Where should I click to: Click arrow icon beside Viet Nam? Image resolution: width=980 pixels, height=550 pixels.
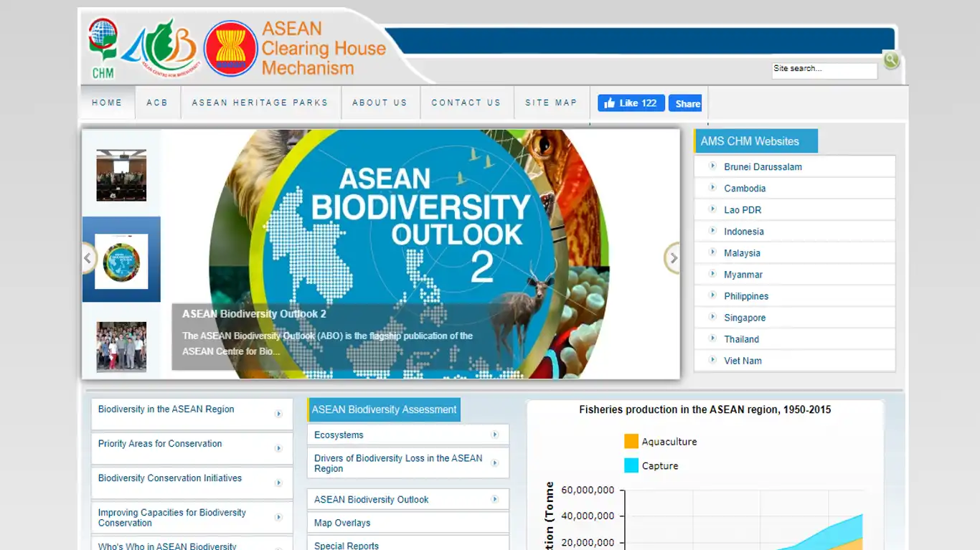[712, 359]
